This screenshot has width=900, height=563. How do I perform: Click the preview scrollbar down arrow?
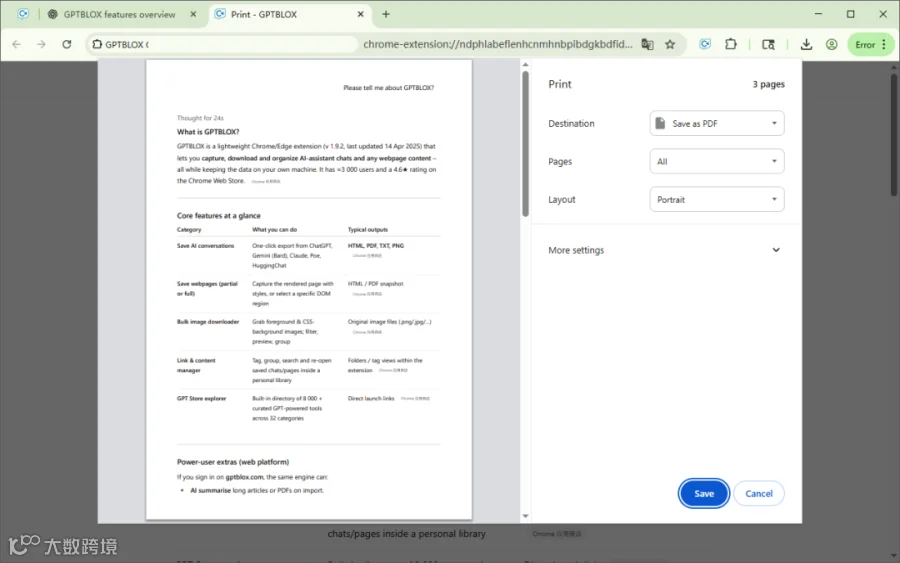click(525, 516)
